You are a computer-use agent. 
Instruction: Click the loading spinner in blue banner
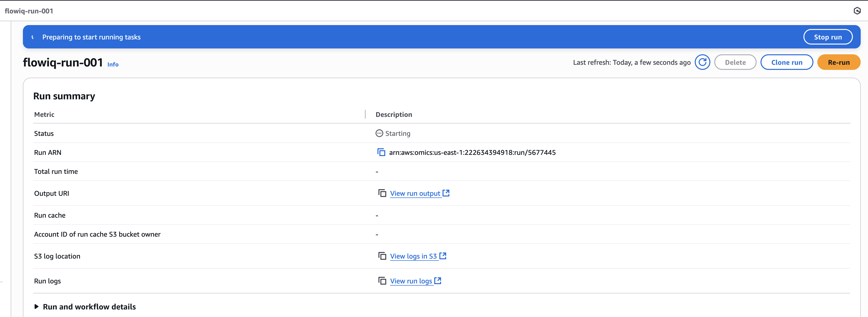point(33,37)
